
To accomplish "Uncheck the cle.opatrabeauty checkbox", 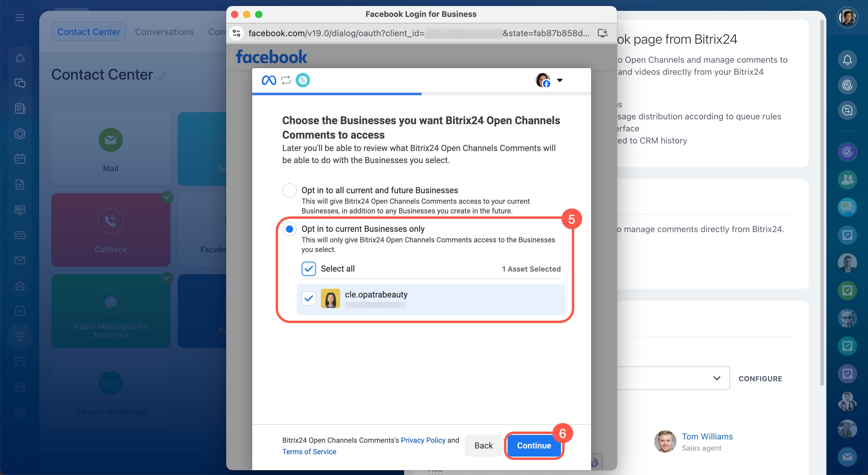I will 308,298.
